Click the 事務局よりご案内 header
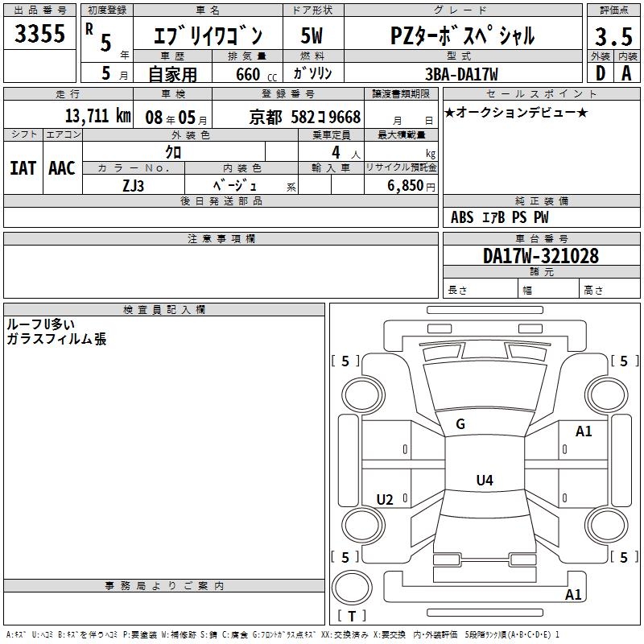644x644 pixels. tap(164, 586)
